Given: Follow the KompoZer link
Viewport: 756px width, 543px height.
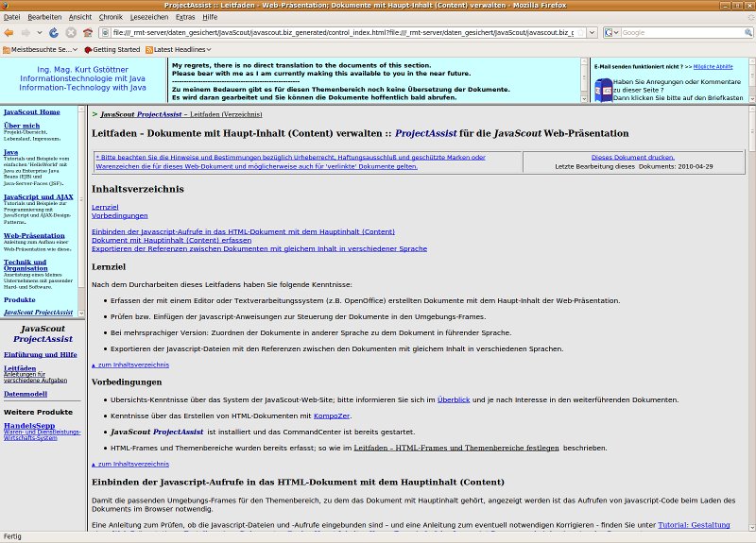Looking at the screenshot, I should pos(330,416).
